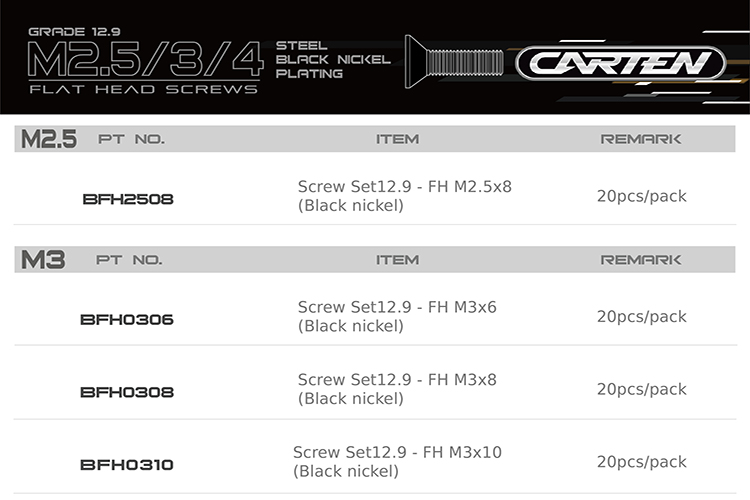The height and width of the screenshot is (500, 750).
Task: Select part number BFH2508
Action: 127,199
